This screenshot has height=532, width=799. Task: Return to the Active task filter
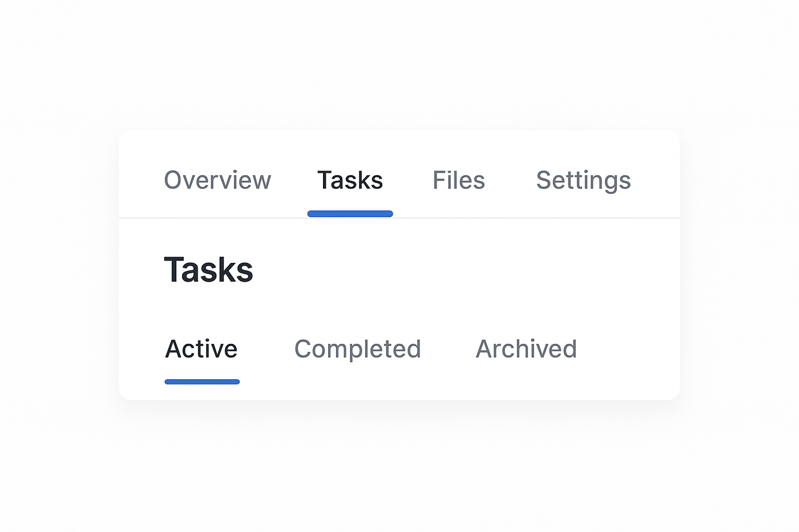[201, 349]
